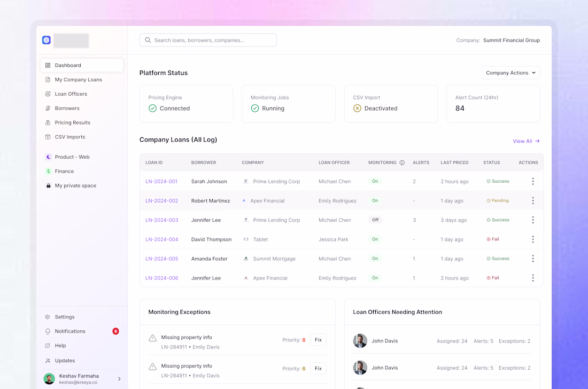The height and width of the screenshot is (389, 588).
Task: Click borrower name Sarah Johnson
Action: click(x=209, y=181)
